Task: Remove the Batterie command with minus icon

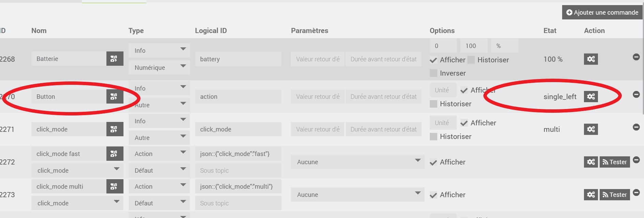Action: point(636,57)
